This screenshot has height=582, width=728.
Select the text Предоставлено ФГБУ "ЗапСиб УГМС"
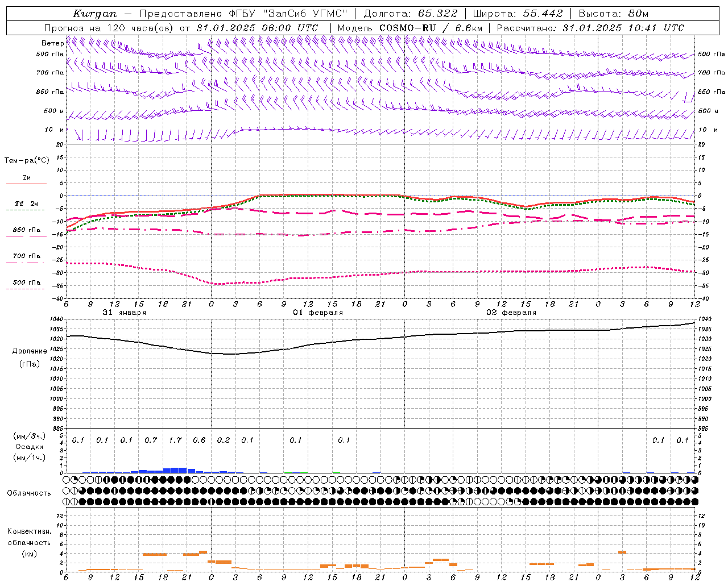(x=243, y=14)
